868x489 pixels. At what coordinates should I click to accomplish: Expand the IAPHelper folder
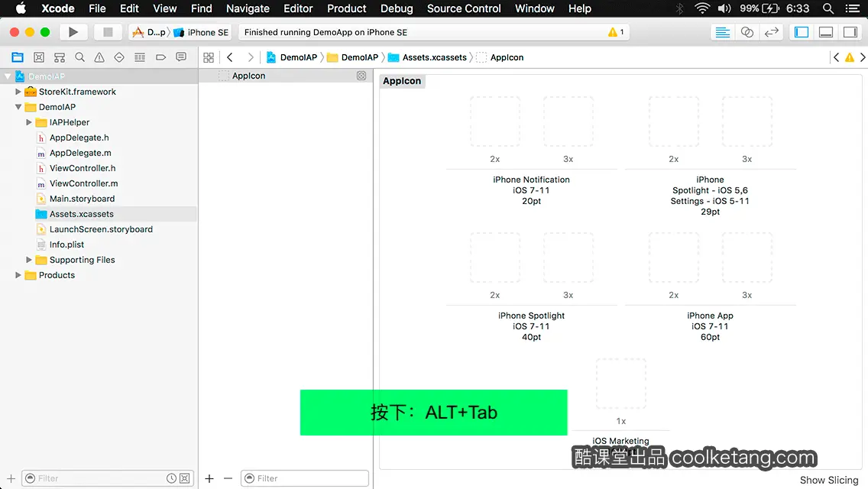(x=29, y=122)
